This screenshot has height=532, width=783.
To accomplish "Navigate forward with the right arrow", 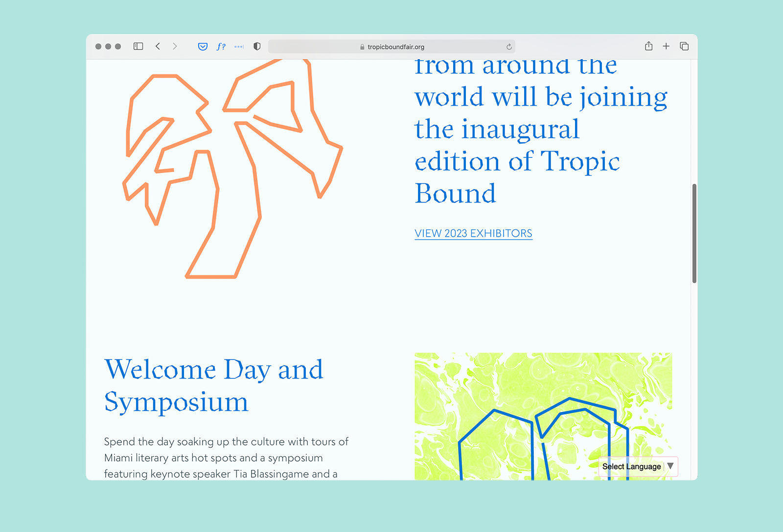I will (x=175, y=46).
